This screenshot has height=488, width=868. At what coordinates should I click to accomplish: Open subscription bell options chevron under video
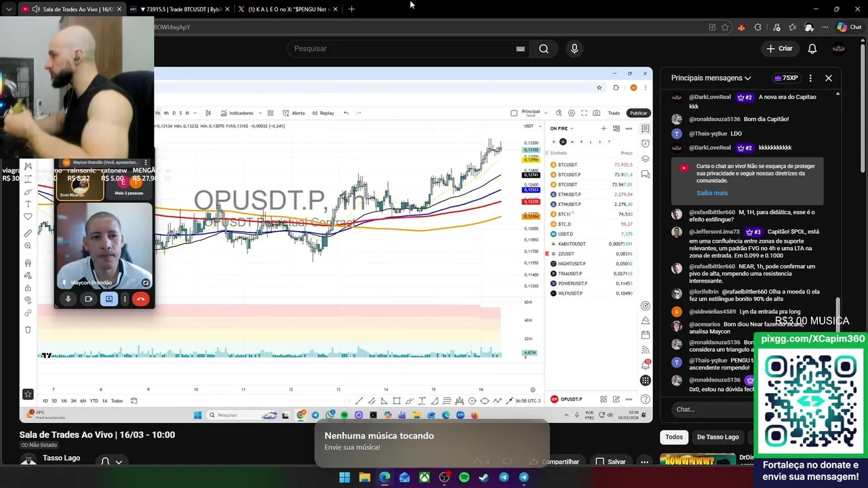click(x=119, y=462)
